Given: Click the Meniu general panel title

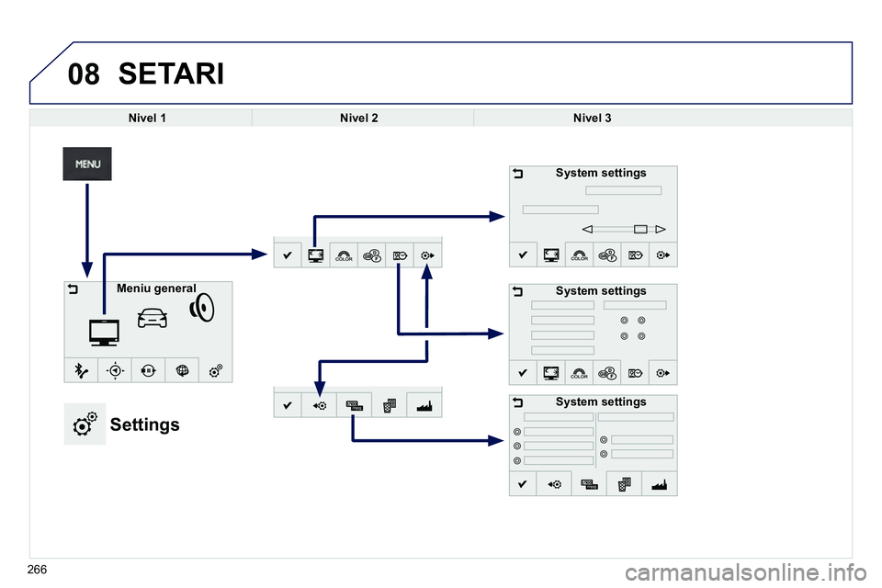Looking at the screenshot, I should [156, 288].
